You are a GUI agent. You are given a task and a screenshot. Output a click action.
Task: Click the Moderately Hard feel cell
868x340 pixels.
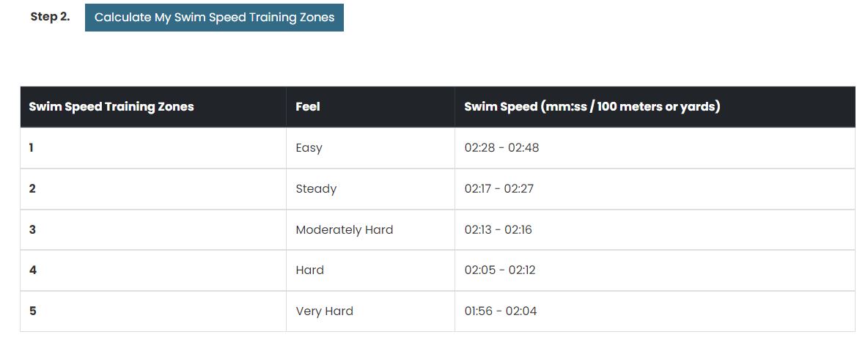tap(344, 230)
